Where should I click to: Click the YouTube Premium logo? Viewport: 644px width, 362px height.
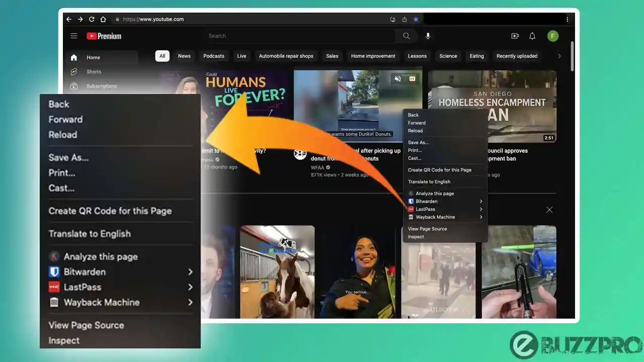pos(104,36)
